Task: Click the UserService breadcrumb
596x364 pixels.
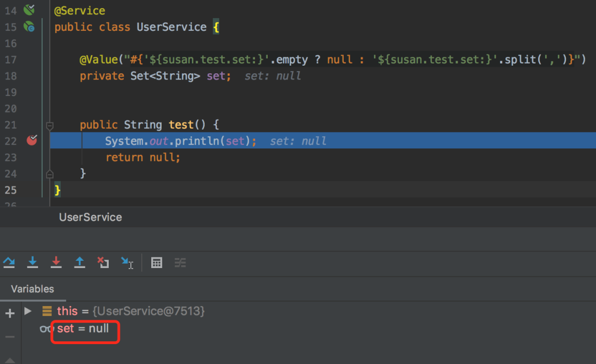Action: click(91, 217)
